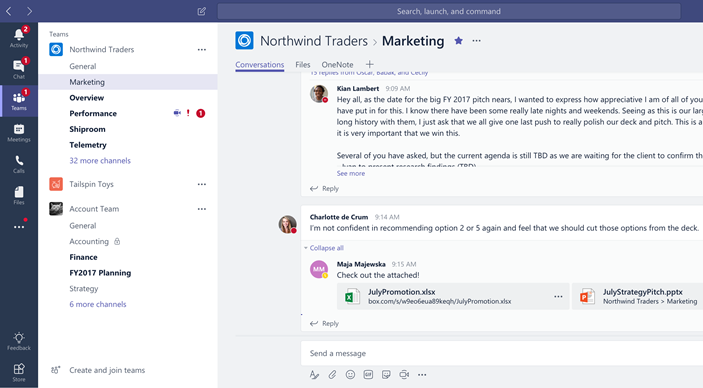Toggle the favorite star for Marketing channel
This screenshot has width=703, height=388.
point(458,41)
